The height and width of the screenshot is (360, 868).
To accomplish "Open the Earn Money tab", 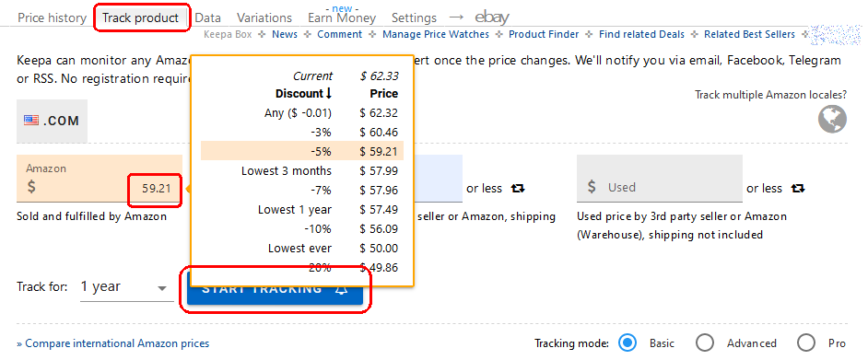I will pos(342,17).
